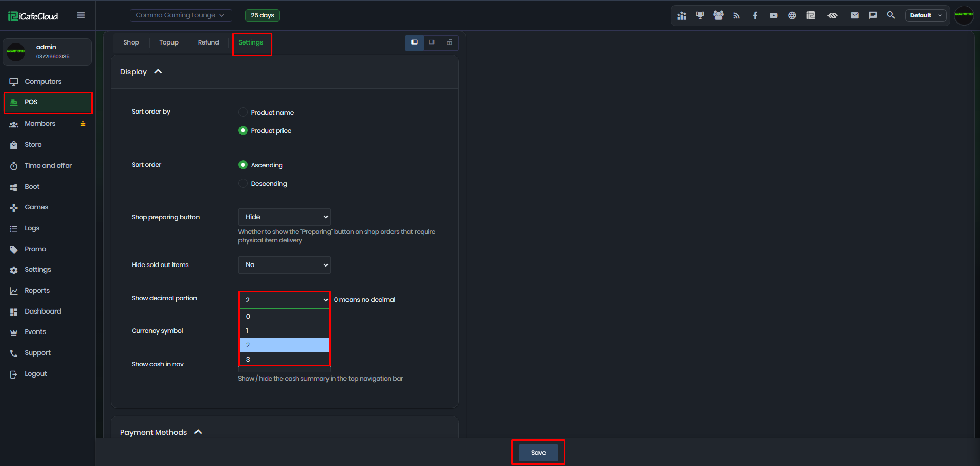Open the YouTube icon link
This screenshot has height=466, width=980.
(774, 16)
